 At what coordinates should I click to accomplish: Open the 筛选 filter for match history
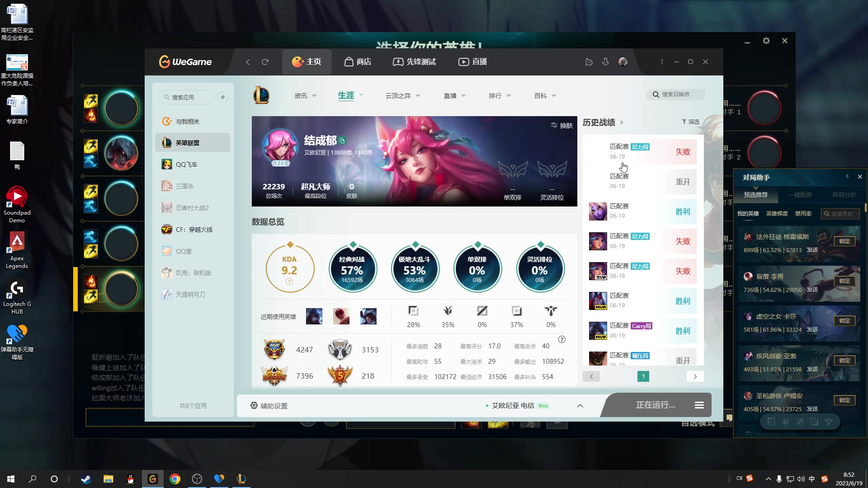tap(690, 122)
